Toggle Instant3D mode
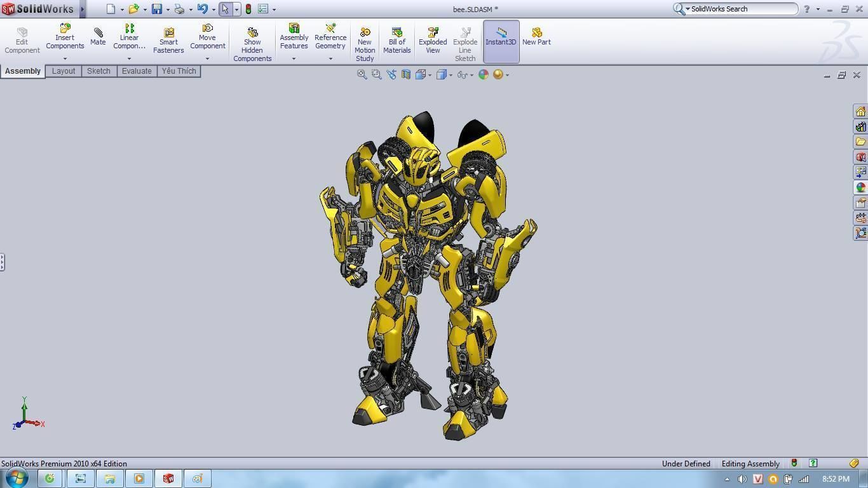868x488 pixels. (x=501, y=41)
